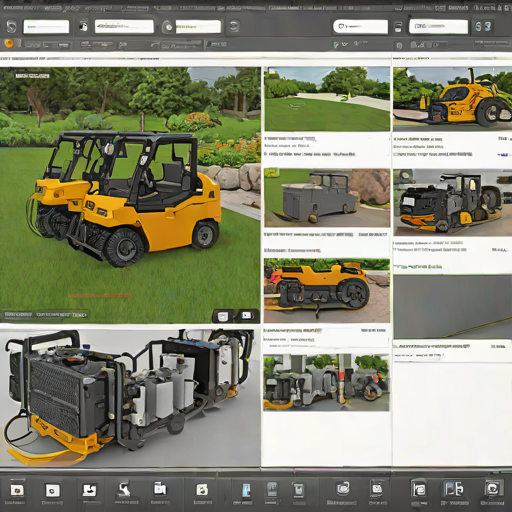This screenshot has height=512, width=512.
Task: Click the rounded search field with shield icon
Action: [x=360, y=26]
